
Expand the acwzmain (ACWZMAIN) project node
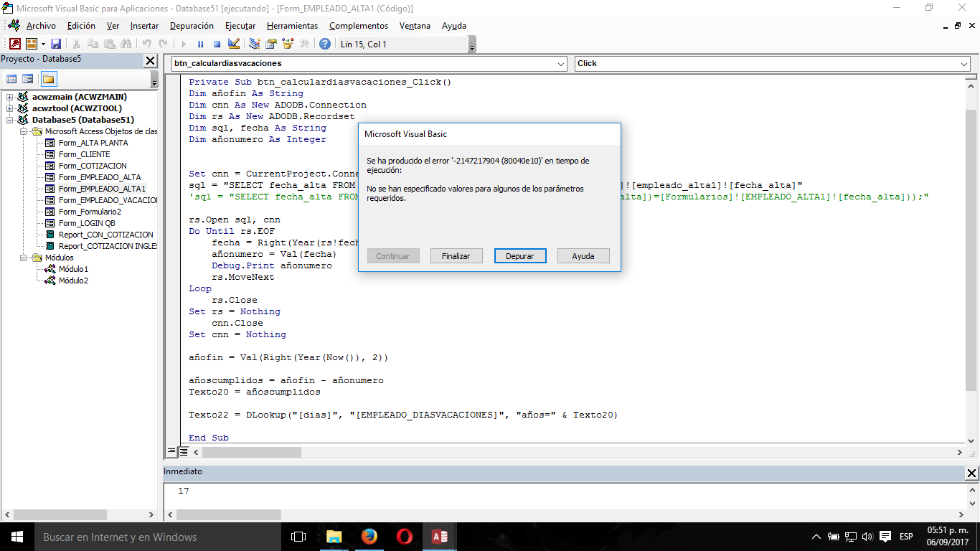coord(8,97)
